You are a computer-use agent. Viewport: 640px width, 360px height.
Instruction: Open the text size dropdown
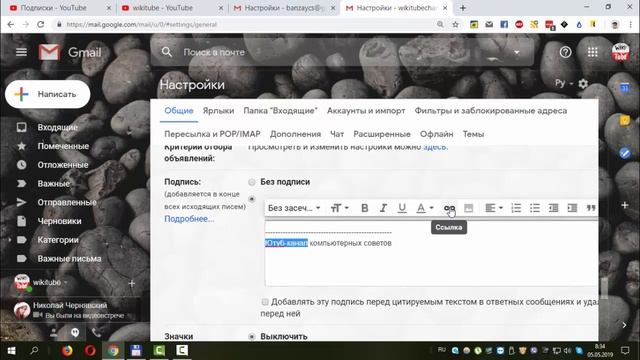point(339,208)
